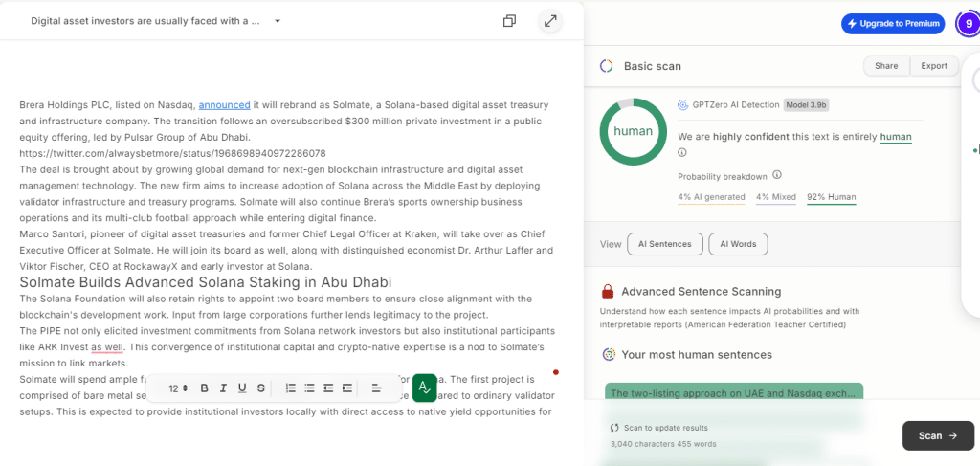Expand the editor to full screen

point(550,21)
